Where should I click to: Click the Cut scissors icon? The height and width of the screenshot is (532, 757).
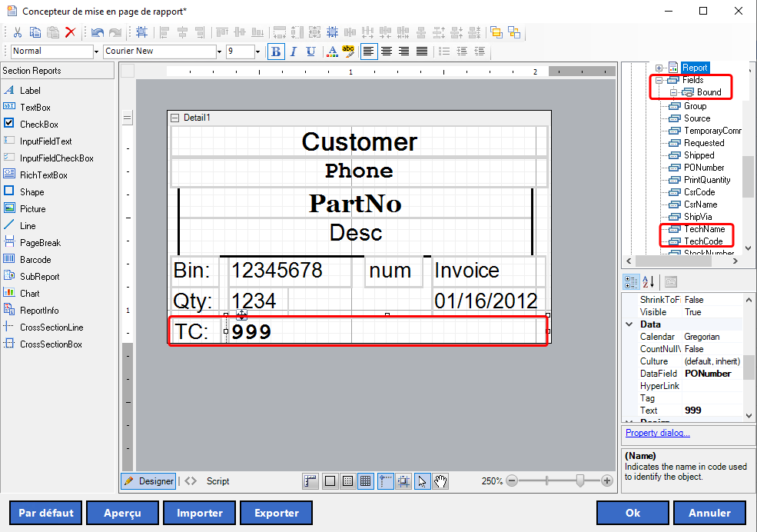[x=17, y=32]
